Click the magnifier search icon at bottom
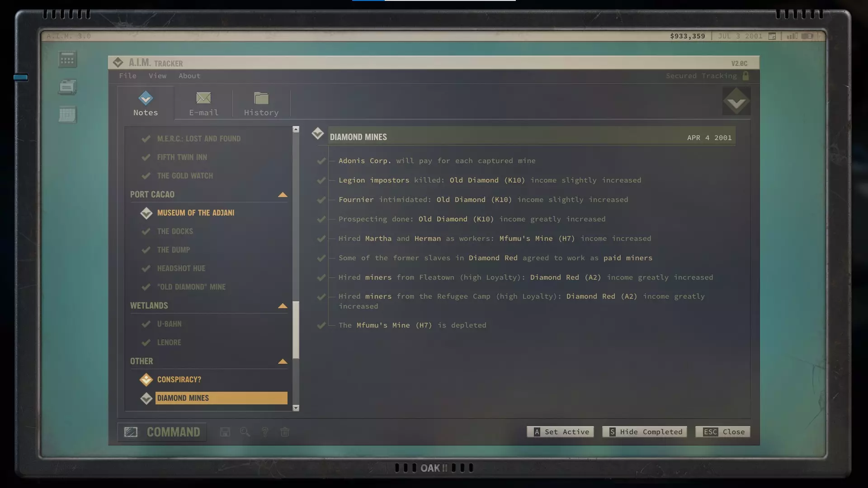The width and height of the screenshot is (868, 488). [245, 432]
